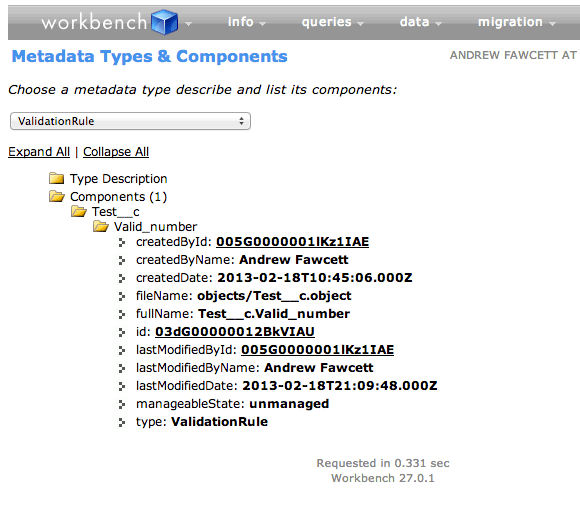The height and width of the screenshot is (519, 580).
Task: Click the bullet icon beside lastModifiedById
Action: 122,351
